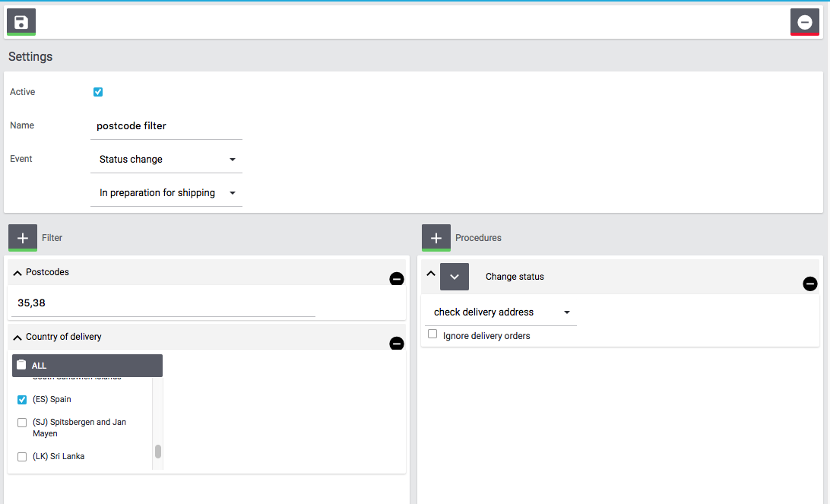Uncheck the (ES) Spain country
Screen dimensions: 830x504
[22, 400]
